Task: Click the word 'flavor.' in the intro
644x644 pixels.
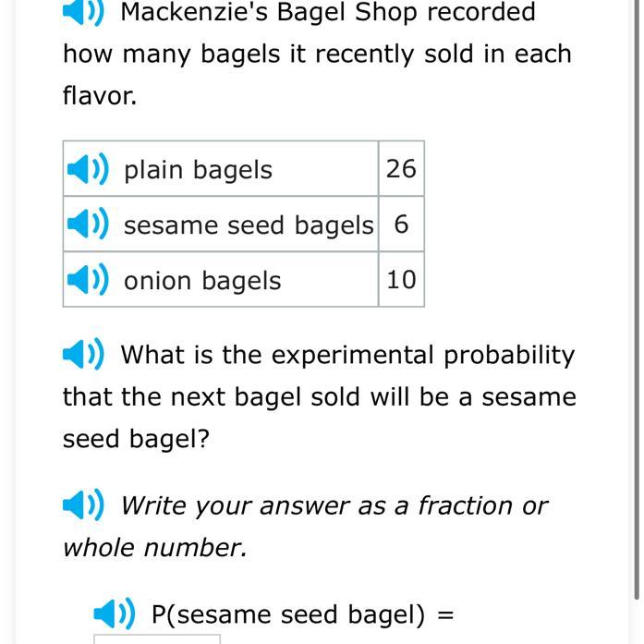Action: pos(100,95)
